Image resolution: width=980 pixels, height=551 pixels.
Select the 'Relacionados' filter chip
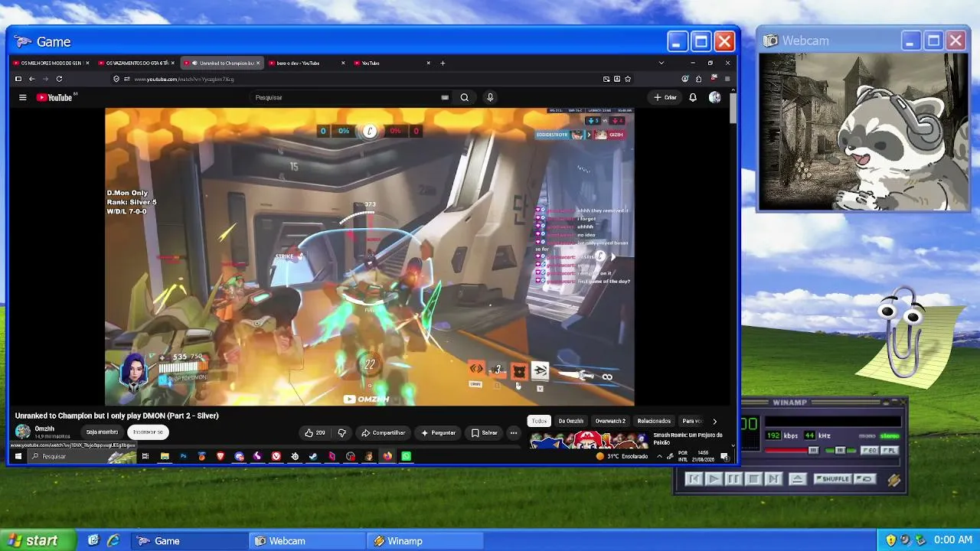click(x=654, y=421)
